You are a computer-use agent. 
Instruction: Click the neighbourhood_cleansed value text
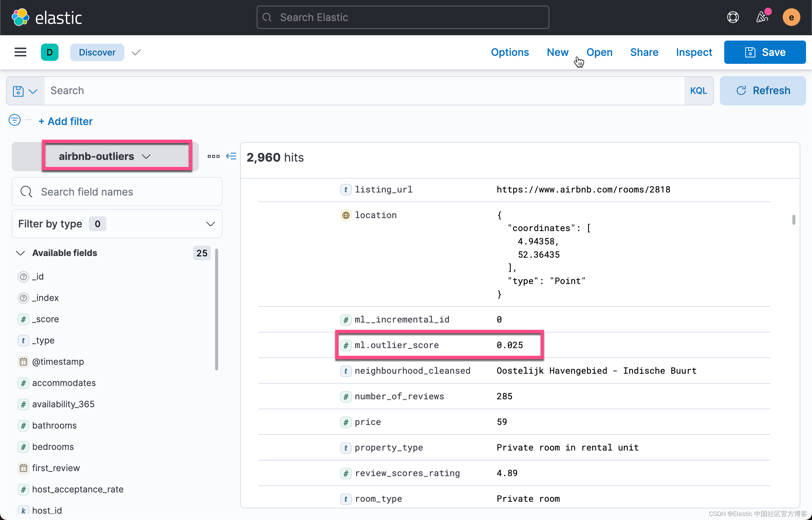click(597, 371)
